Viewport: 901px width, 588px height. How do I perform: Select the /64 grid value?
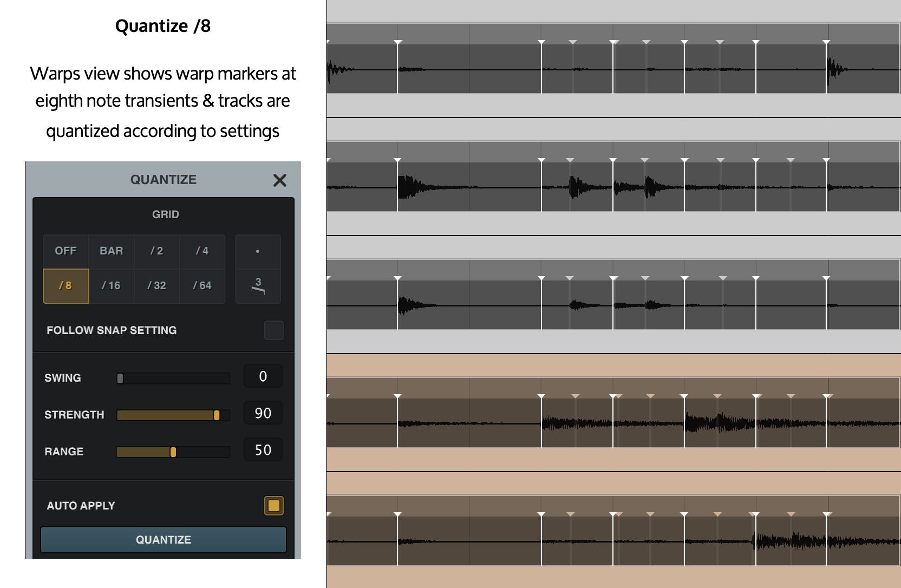click(202, 286)
